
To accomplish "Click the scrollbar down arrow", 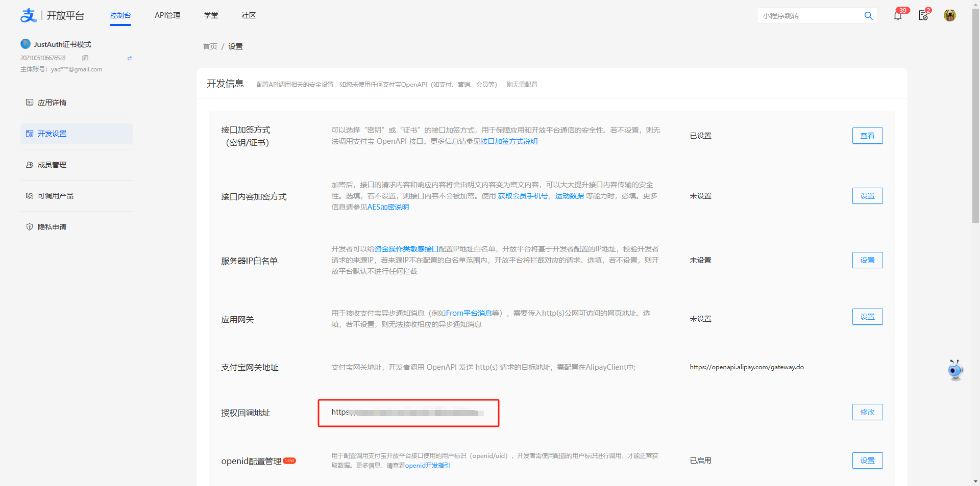I will pos(975,482).
